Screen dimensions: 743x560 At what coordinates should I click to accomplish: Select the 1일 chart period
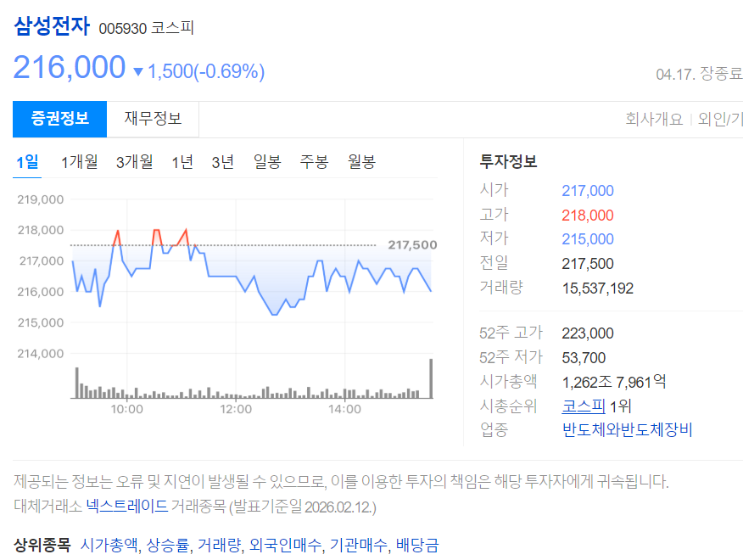click(27, 163)
